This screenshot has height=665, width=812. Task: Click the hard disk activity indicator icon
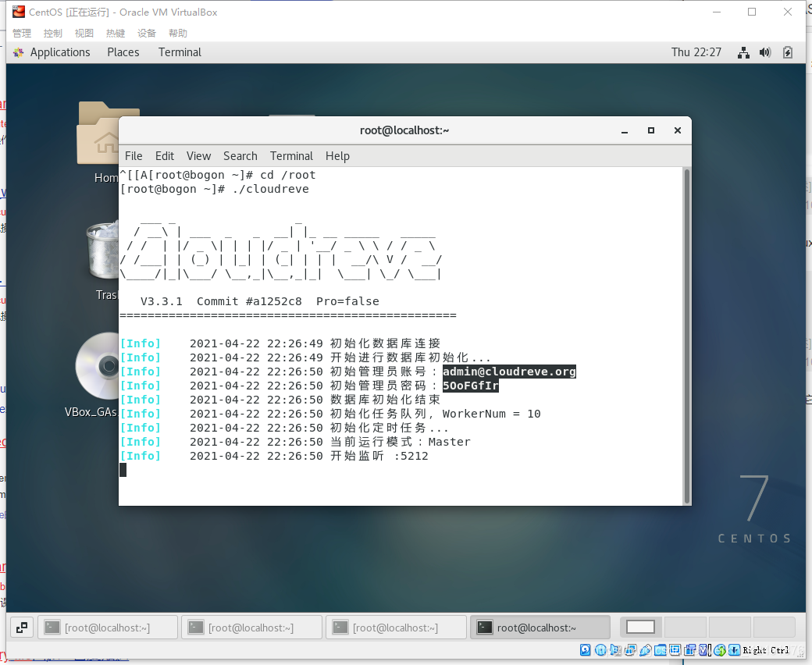[585, 650]
